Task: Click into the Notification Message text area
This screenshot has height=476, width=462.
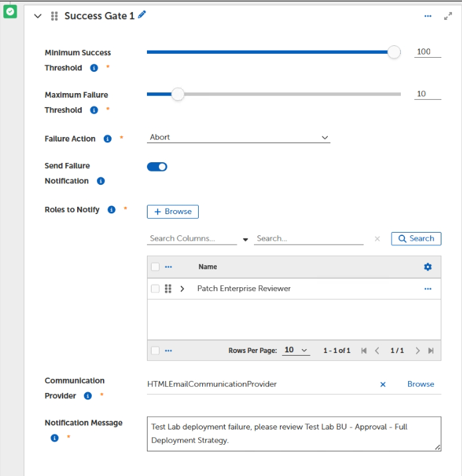Action: click(294, 433)
